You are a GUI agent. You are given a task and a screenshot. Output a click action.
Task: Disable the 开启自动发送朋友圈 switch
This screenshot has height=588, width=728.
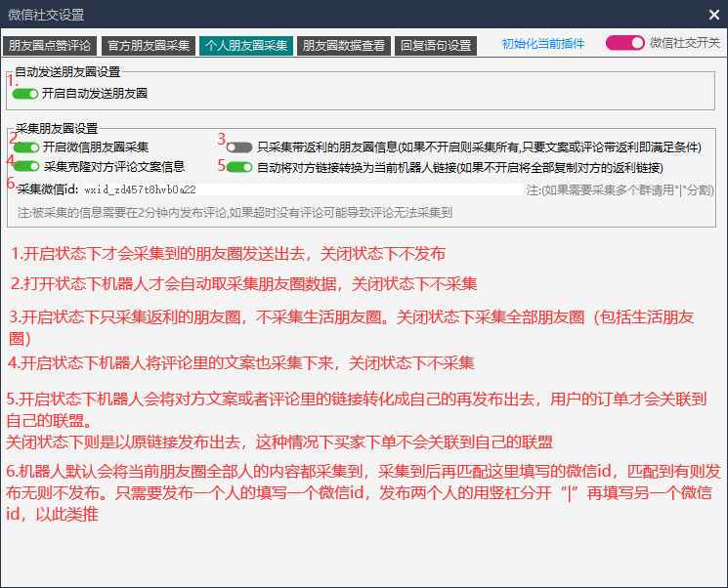click(25, 95)
